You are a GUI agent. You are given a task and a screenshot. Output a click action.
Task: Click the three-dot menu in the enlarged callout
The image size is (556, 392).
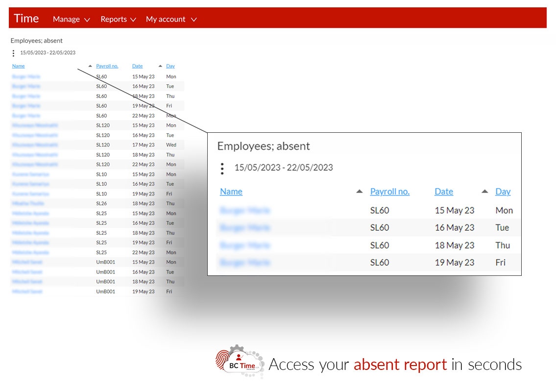(222, 169)
